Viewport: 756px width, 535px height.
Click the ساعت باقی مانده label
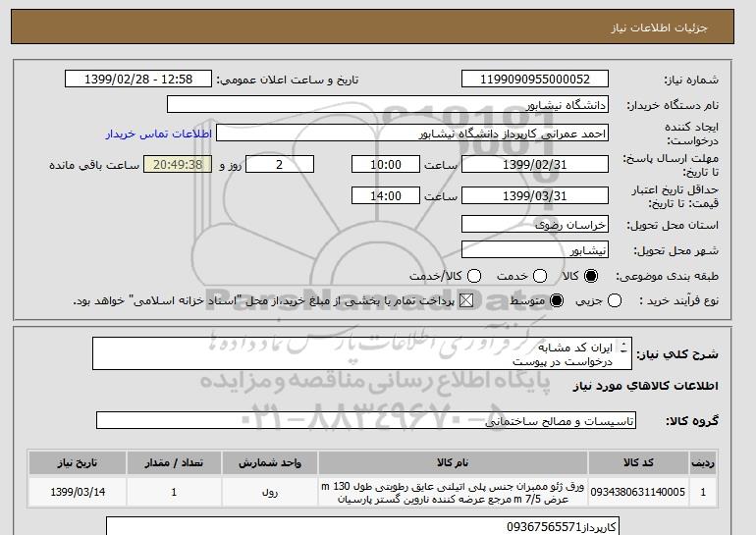(94, 165)
